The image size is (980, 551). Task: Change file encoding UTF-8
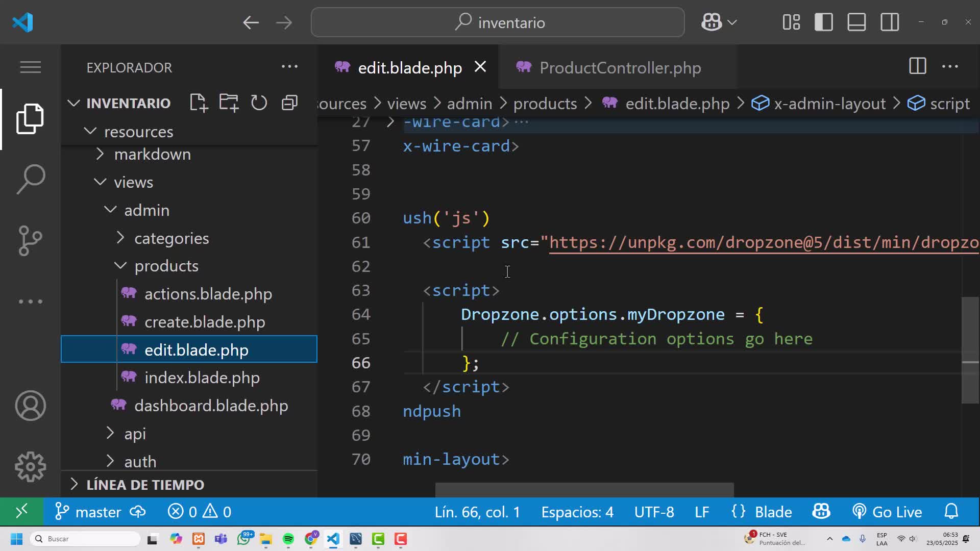654,512
